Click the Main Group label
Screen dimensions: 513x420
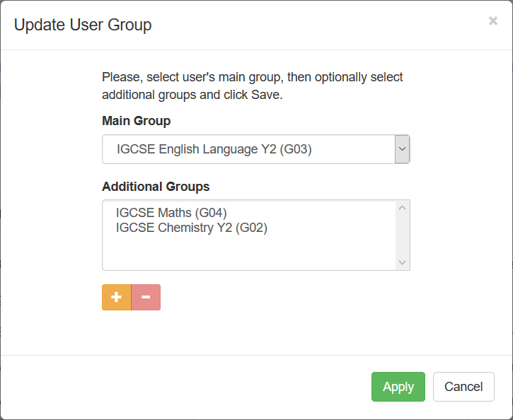136,121
